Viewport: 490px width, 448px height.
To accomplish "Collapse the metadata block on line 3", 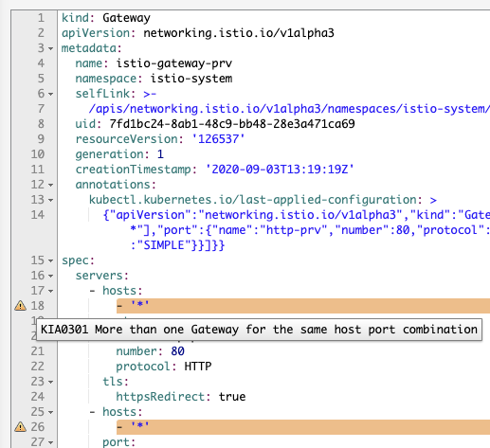I will 50,48.
